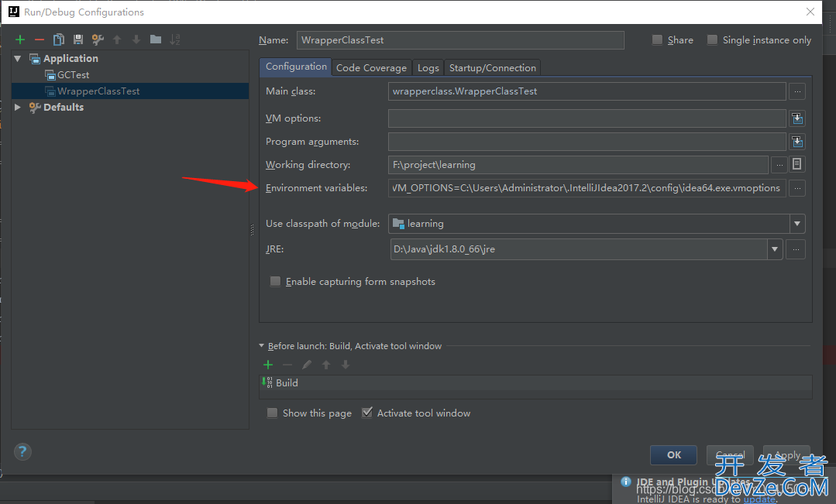The width and height of the screenshot is (836, 504).
Task: Open the JRE dropdown arrow
Action: coord(775,249)
